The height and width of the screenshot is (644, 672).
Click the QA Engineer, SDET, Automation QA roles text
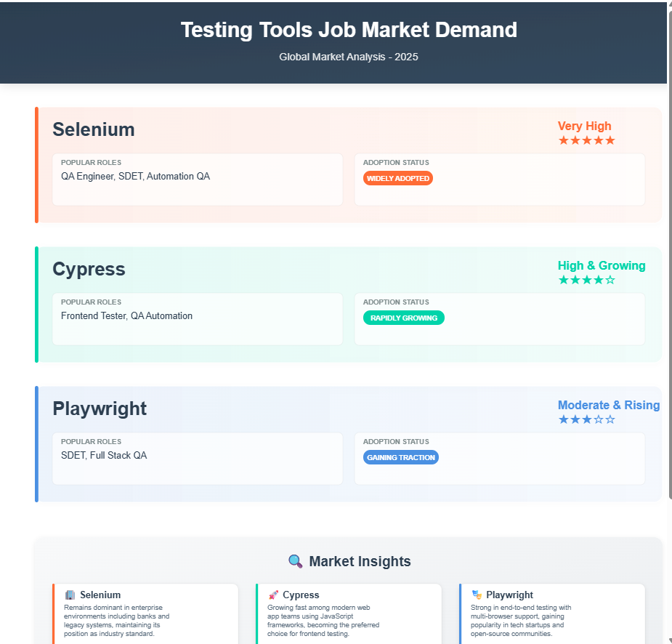tap(135, 176)
